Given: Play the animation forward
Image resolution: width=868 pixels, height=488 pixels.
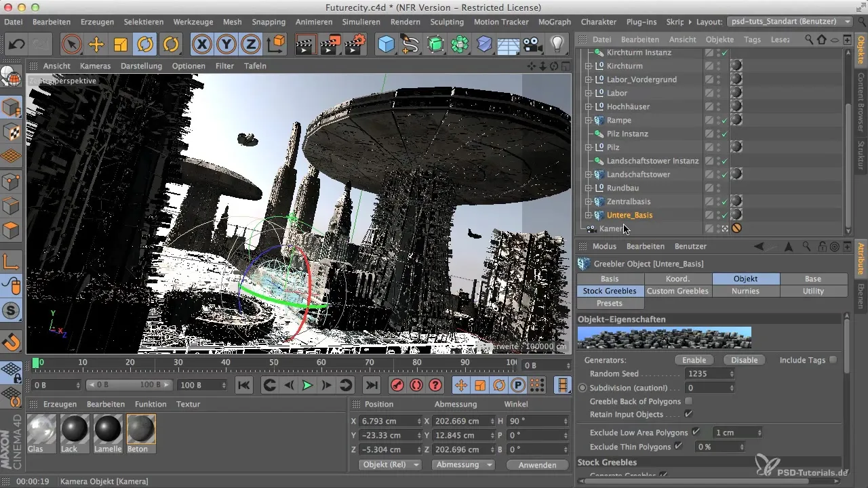Looking at the screenshot, I should coord(307,385).
